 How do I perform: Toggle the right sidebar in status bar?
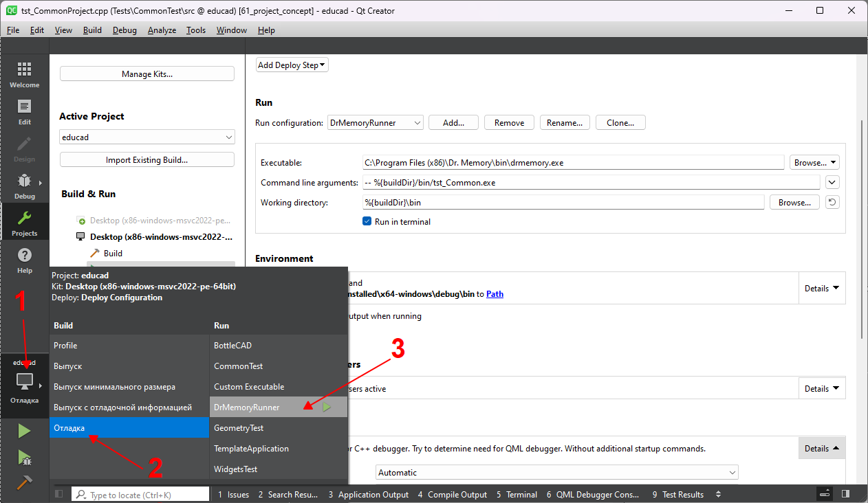pyautogui.click(x=845, y=494)
